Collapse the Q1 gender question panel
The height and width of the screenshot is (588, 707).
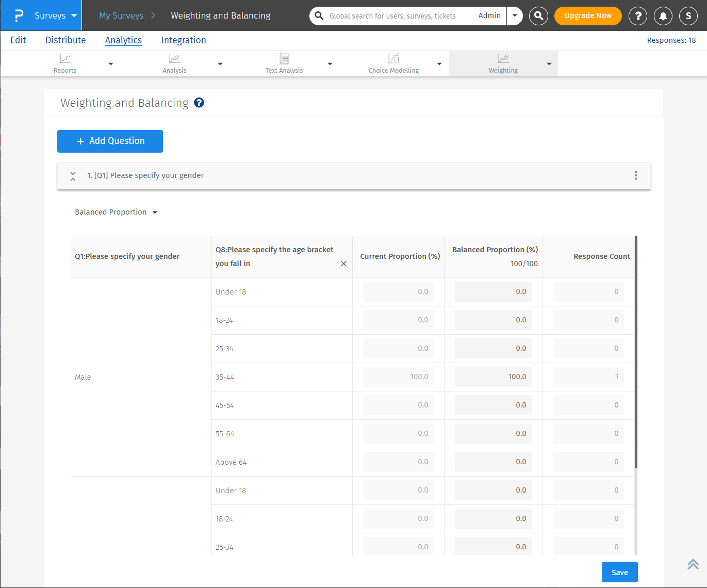[73, 176]
